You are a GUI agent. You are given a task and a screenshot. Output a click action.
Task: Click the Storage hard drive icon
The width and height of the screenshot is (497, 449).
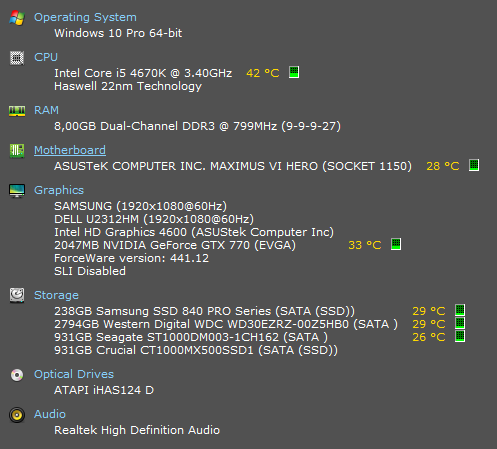pos(17,295)
